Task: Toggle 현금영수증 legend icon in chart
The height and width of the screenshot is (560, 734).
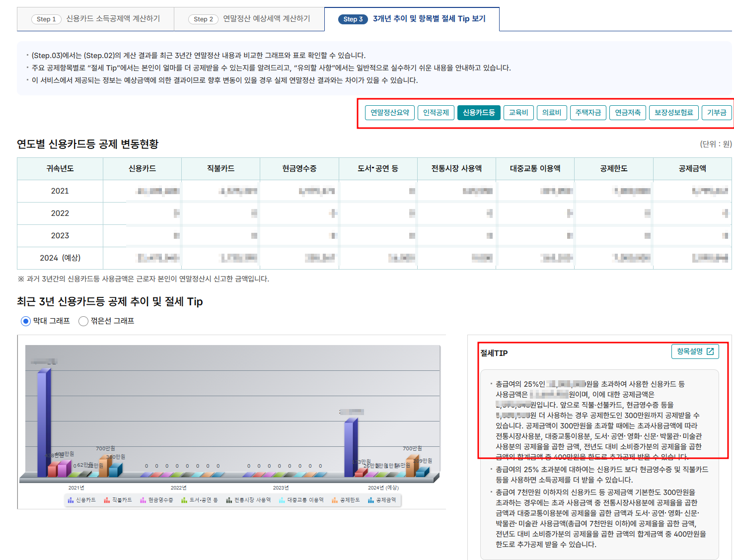Action: point(143,500)
